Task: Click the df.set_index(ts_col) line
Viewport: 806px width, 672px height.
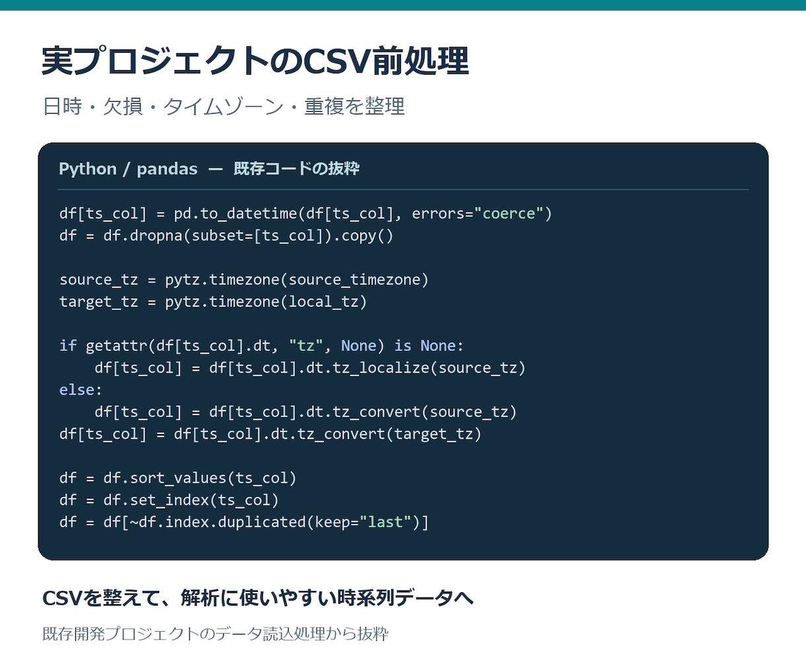Action: 169,500
